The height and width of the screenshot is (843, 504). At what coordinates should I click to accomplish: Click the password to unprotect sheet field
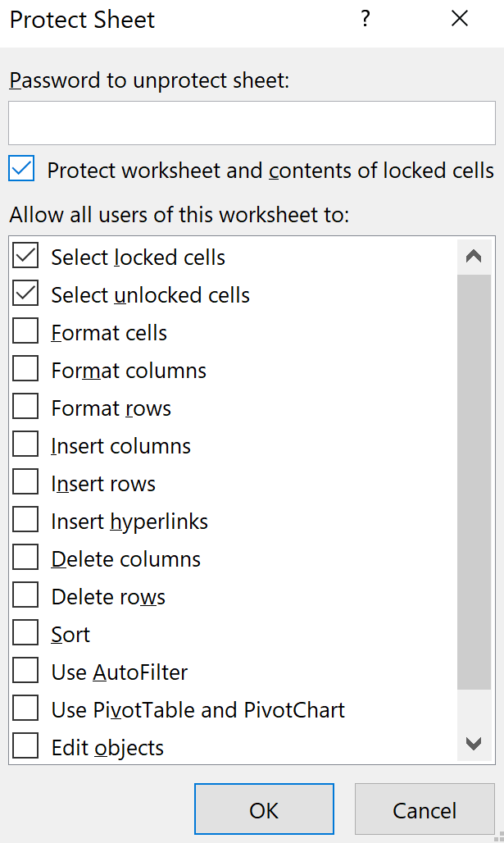click(x=252, y=124)
